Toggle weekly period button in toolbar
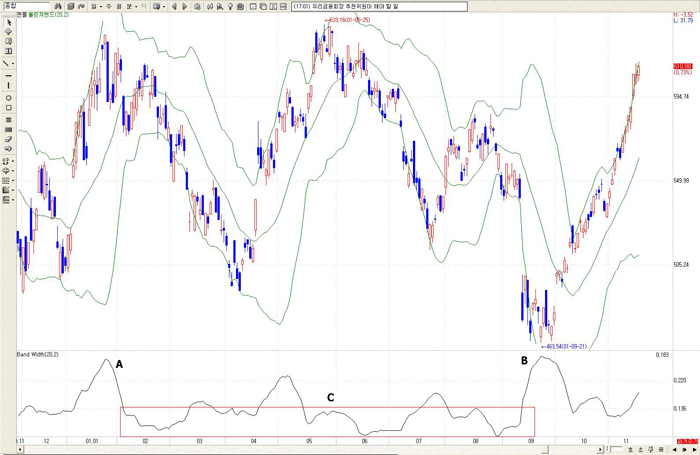Viewport: 700px width, 455px height. (x=108, y=7)
